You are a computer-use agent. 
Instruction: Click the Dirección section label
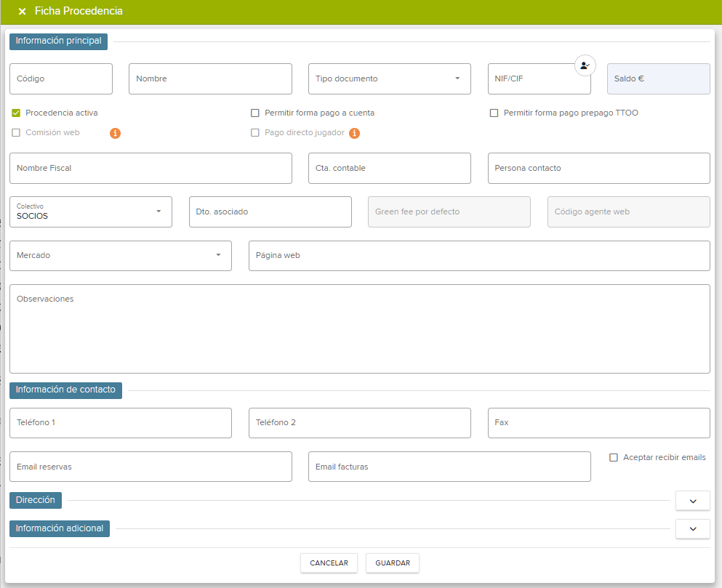pyautogui.click(x=36, y=500)
